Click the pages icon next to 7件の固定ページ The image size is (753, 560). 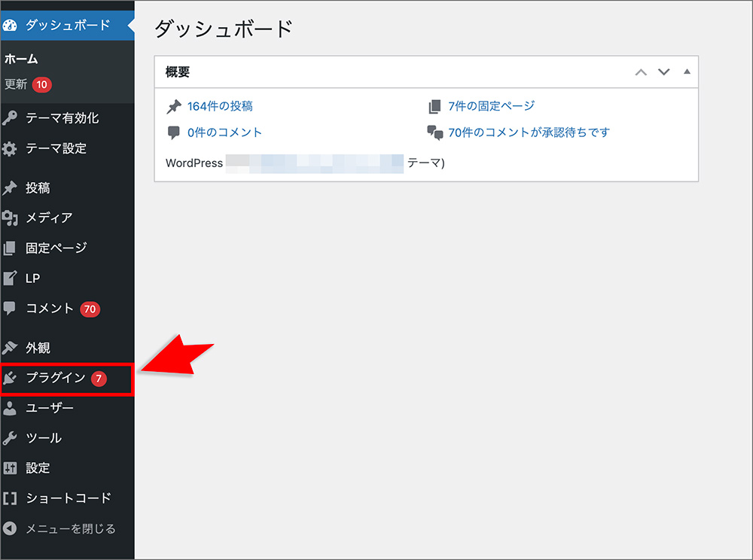point(434,107)
